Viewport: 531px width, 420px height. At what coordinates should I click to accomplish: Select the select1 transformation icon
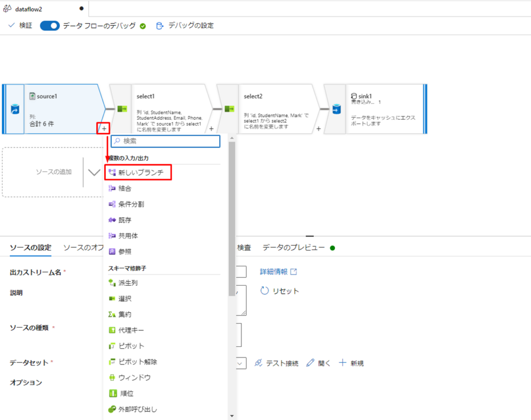pos(122,109)
